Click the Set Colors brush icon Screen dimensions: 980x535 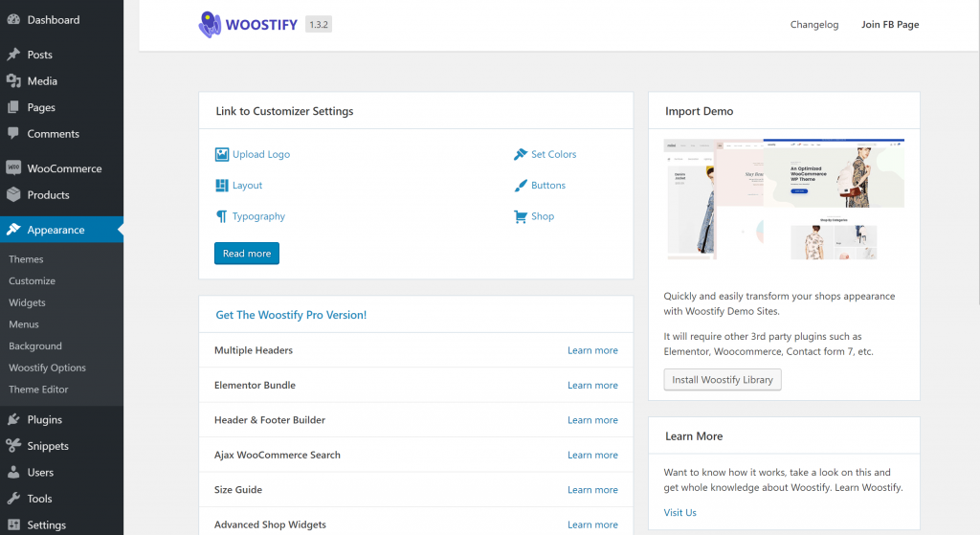[x=520, y=154]
